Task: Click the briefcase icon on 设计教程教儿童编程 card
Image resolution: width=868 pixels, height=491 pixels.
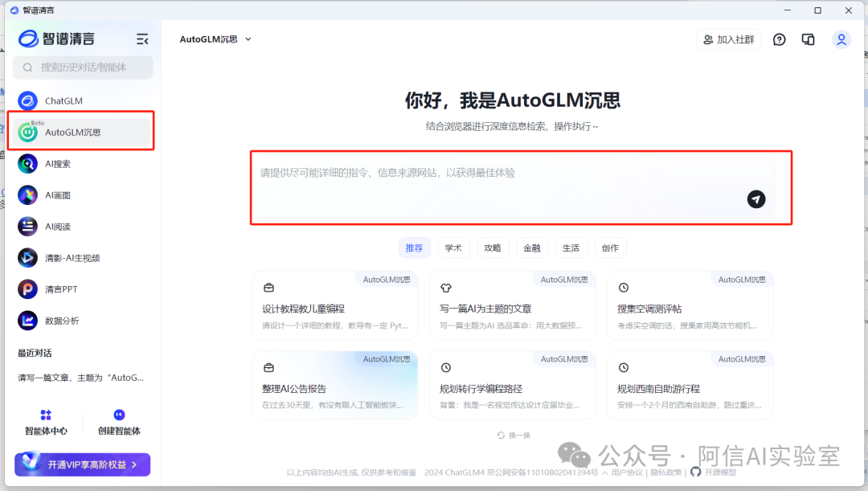Action: coord(269,288)
